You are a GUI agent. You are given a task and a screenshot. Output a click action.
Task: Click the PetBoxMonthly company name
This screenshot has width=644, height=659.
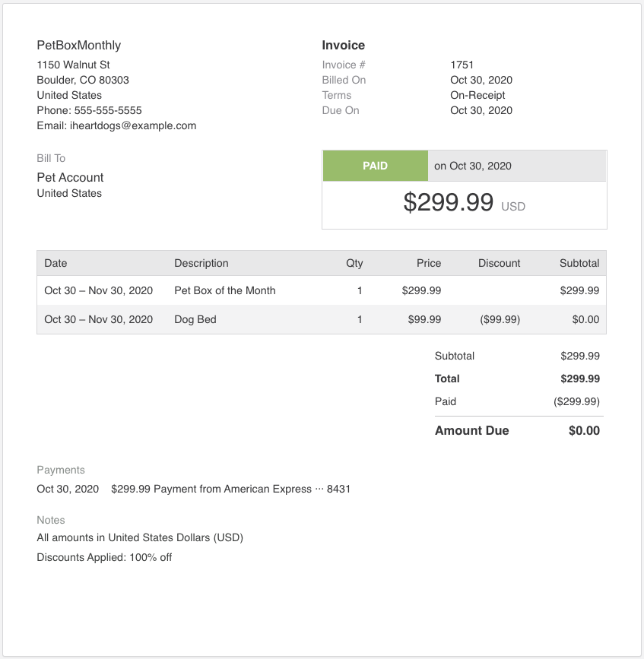click(x=79, y=46)
